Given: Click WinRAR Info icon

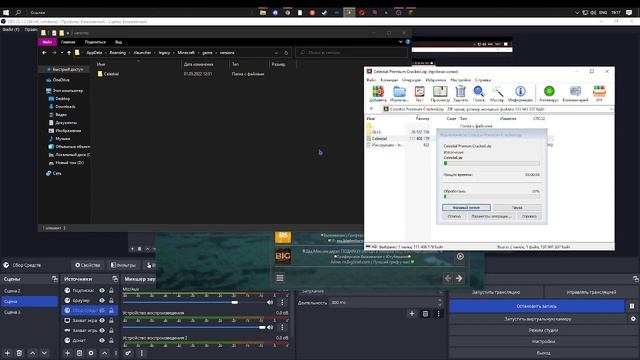Looking at the screenshot, I should [520, 94].
